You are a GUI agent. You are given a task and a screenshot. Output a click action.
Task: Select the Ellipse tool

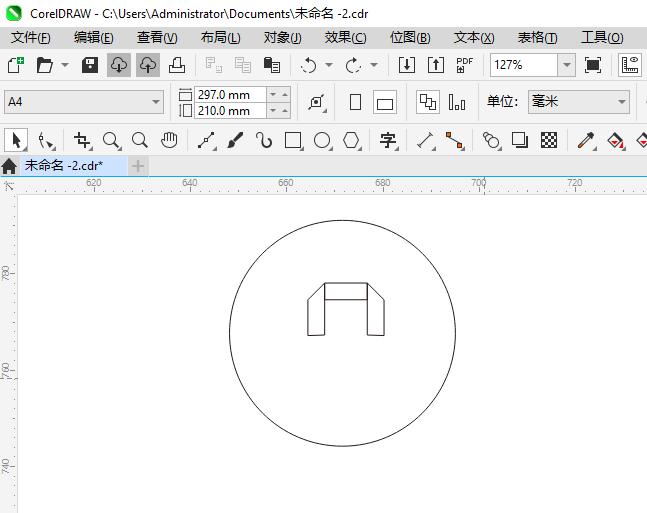click(322, 140)
